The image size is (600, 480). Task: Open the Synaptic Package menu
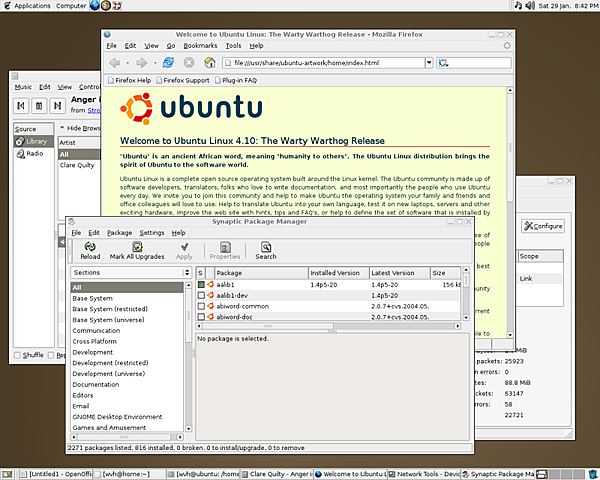click(x=119, y=233)
